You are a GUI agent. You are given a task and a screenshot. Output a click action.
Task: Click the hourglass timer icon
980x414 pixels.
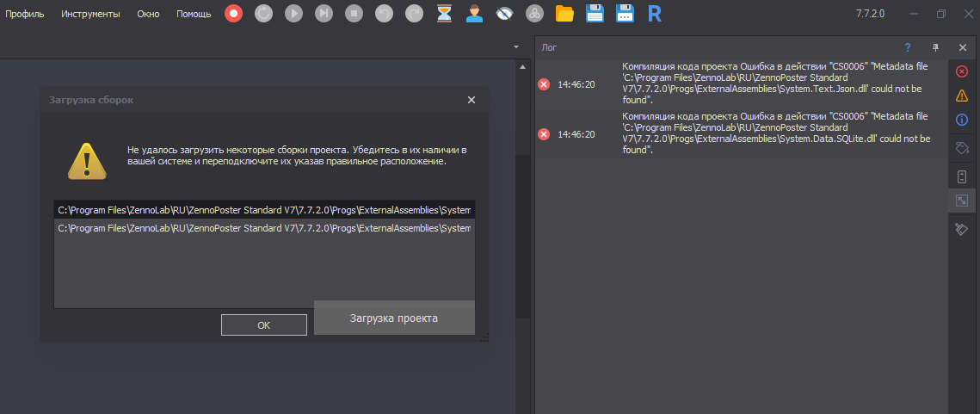[x=444, y=13]
